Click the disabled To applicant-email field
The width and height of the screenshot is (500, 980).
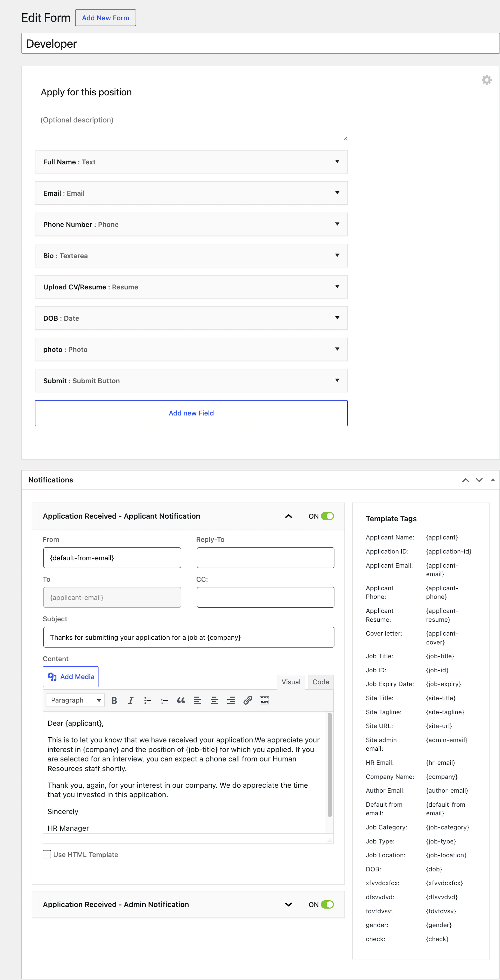click(x=112, y=597)
